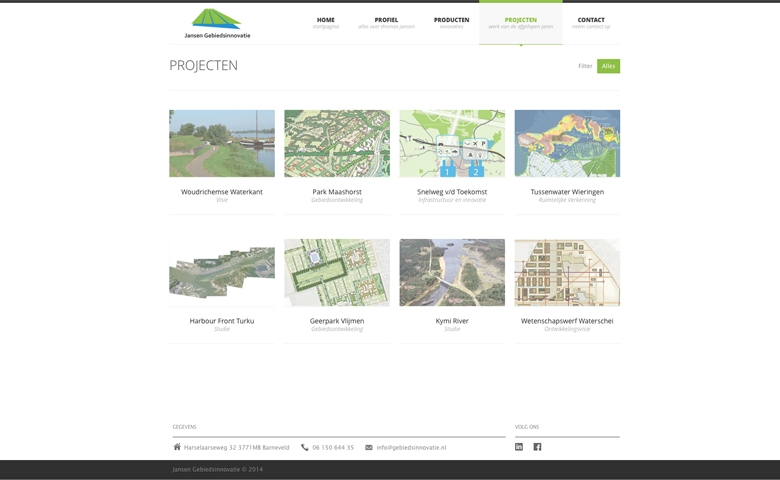Click the green Alles filter button
Viewport: 780px width, 480px height.
coord(608,66)
